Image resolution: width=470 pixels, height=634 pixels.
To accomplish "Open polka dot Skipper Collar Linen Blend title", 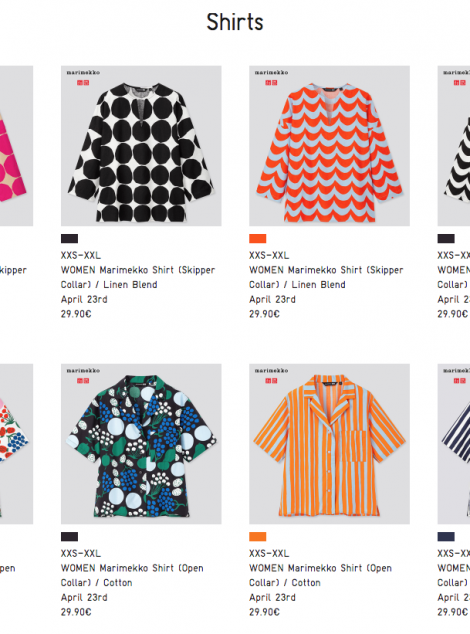I will tap(138, 277).
